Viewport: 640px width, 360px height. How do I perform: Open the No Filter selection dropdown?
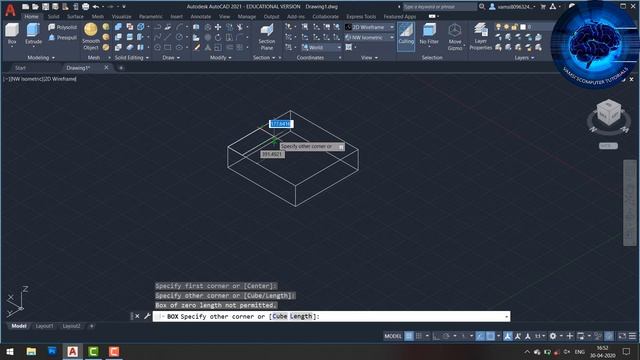click(x=429, y=35)
